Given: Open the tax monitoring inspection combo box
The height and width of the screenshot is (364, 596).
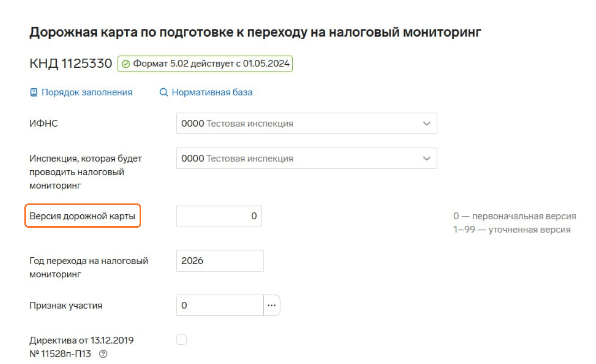Looking at the screenshot, I should coord(307,158).
